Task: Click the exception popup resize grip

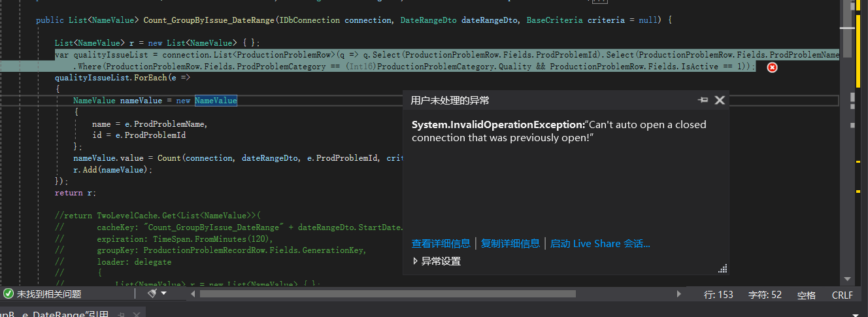Action: pyautogui.click(x=723, y=269)
